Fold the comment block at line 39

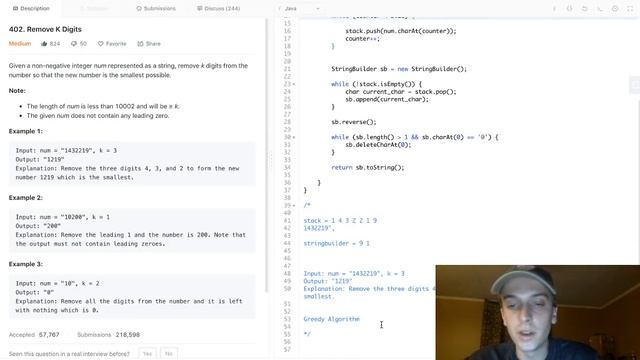pyautogui.click(x=294, y=206)
